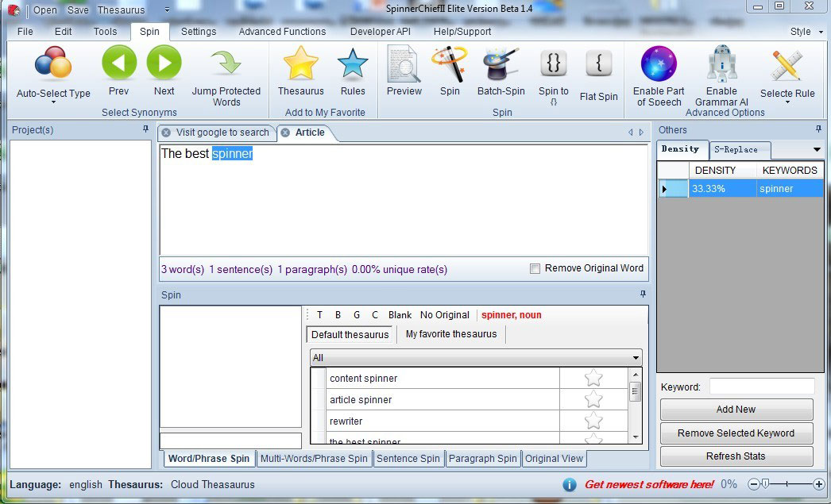Screen dimensions: 831x504
Task: Click Save in the quick access toolbar
Action: (x=78, y=10)
